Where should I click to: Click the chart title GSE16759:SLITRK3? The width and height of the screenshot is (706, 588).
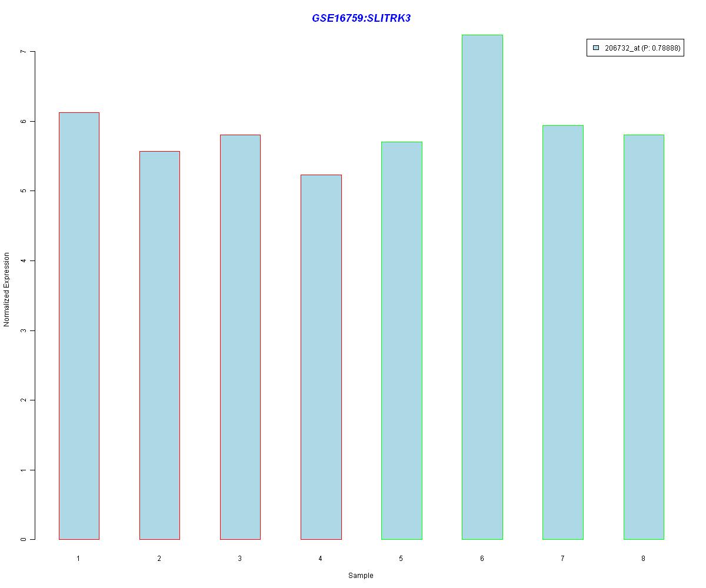(361, 18)
